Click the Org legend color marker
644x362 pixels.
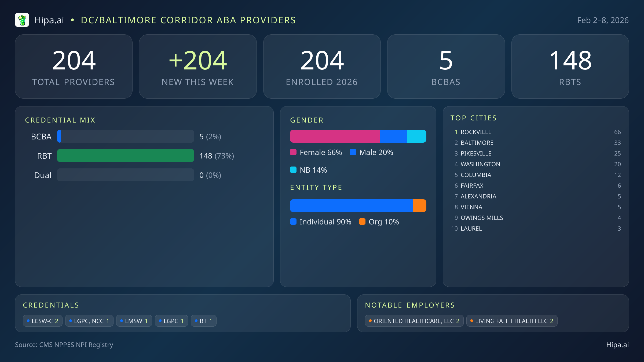click(x=363, y=222)
